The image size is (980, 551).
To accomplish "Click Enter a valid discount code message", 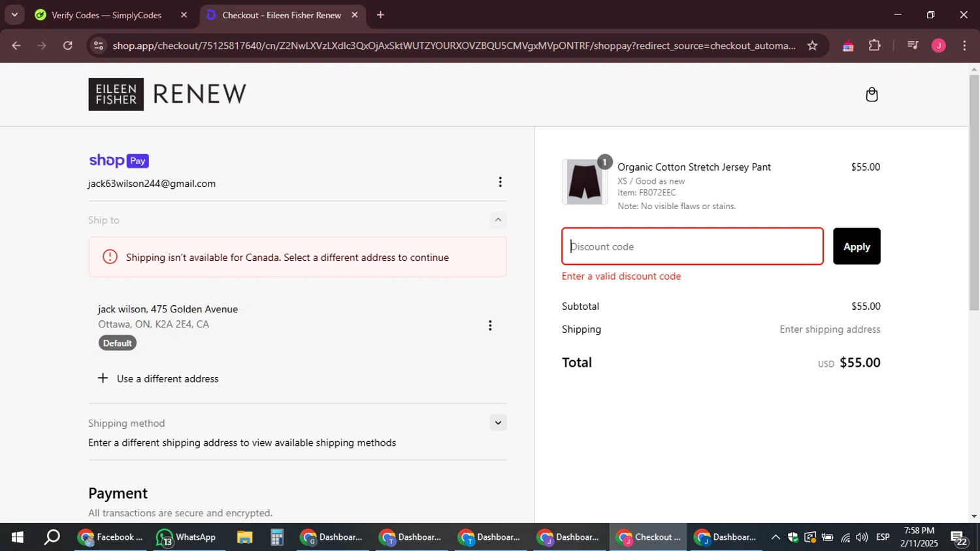I will (x=621, y=276).
